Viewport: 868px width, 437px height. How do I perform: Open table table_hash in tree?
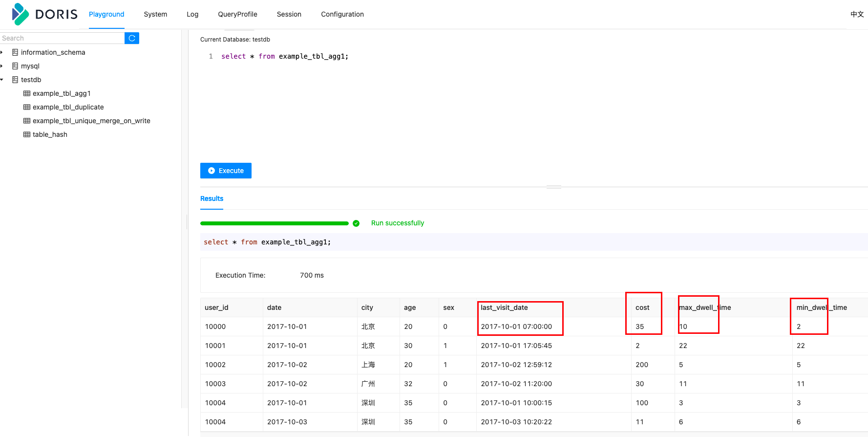pyautogui.click(x=50, y=134)
